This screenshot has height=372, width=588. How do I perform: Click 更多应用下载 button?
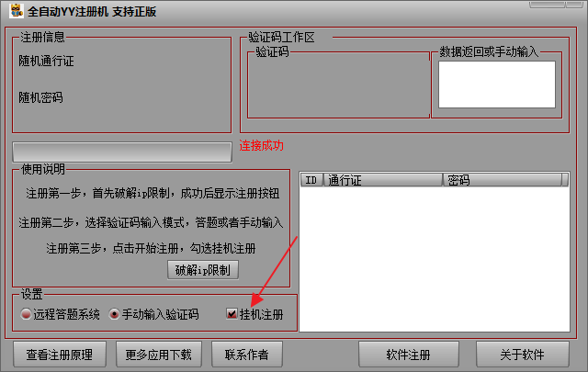(159, 355)
